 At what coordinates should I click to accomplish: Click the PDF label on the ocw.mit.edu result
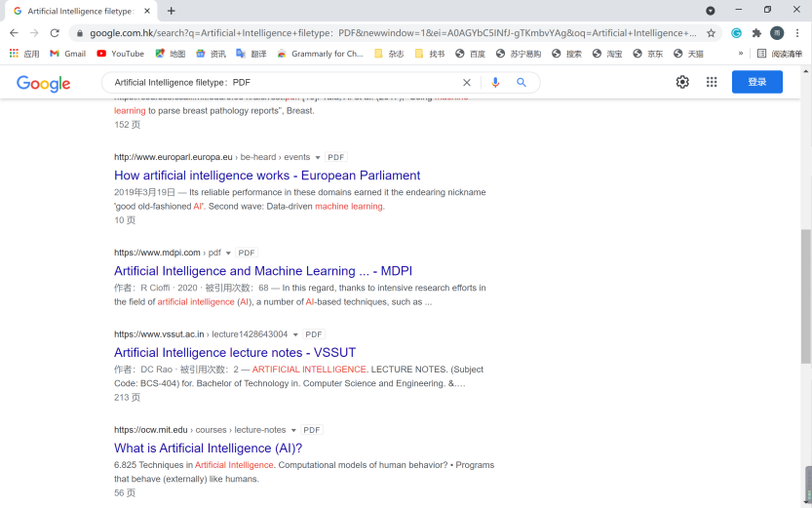tap(312, 430)
